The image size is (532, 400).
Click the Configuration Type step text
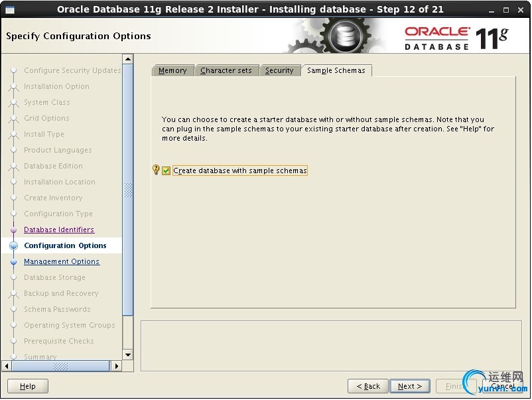58,214
